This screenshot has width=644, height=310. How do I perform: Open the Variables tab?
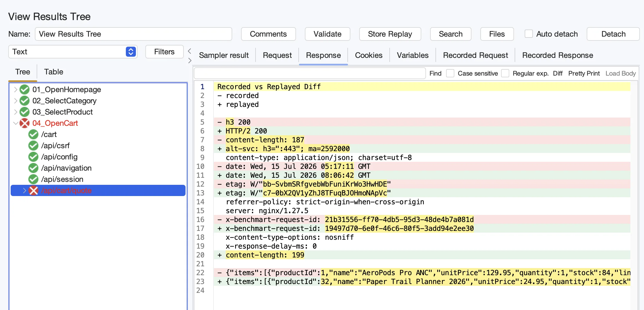pos(412,55)
